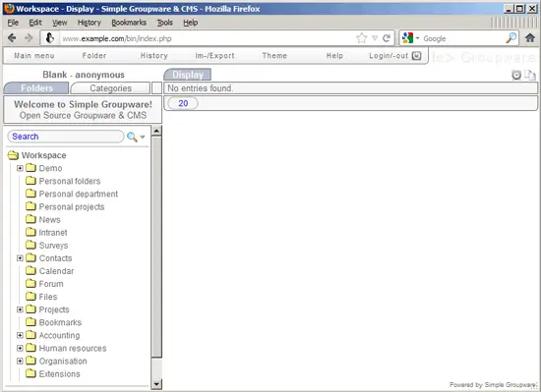
Task: Click the 20 items-per-page button
Action: tap(183, 103)
